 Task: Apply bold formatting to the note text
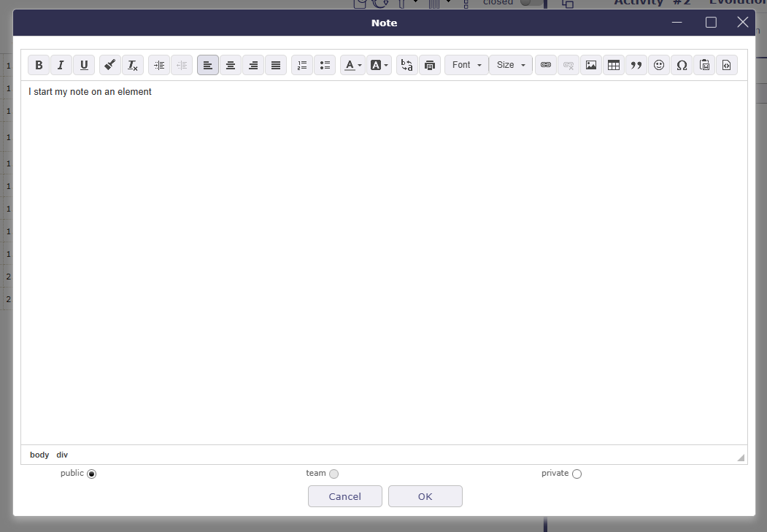pyautogui.click(x=39, y=65)
